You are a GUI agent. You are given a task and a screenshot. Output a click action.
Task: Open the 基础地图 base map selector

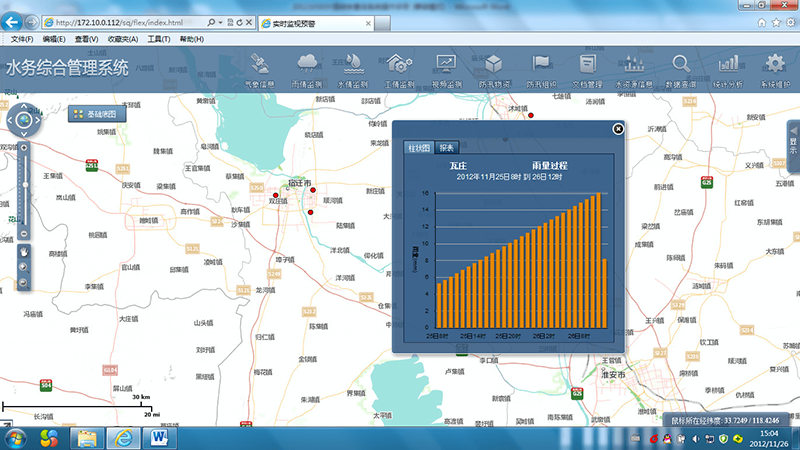pos(97,114)
